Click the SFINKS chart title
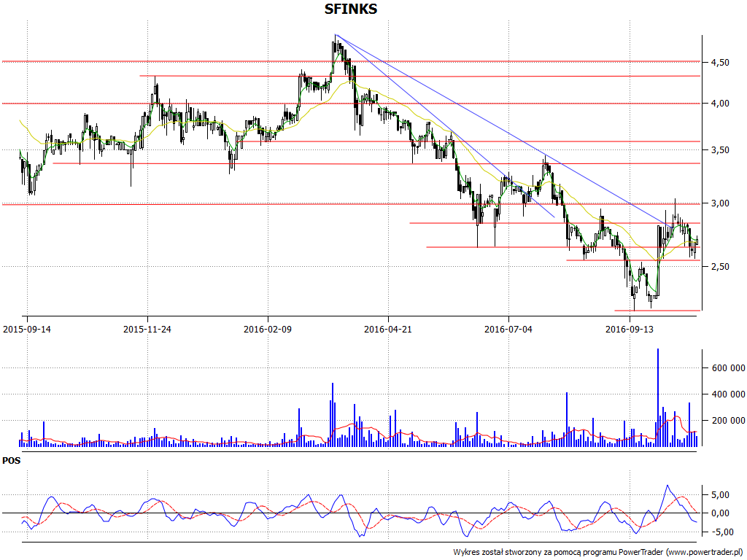 click(351, 9)
